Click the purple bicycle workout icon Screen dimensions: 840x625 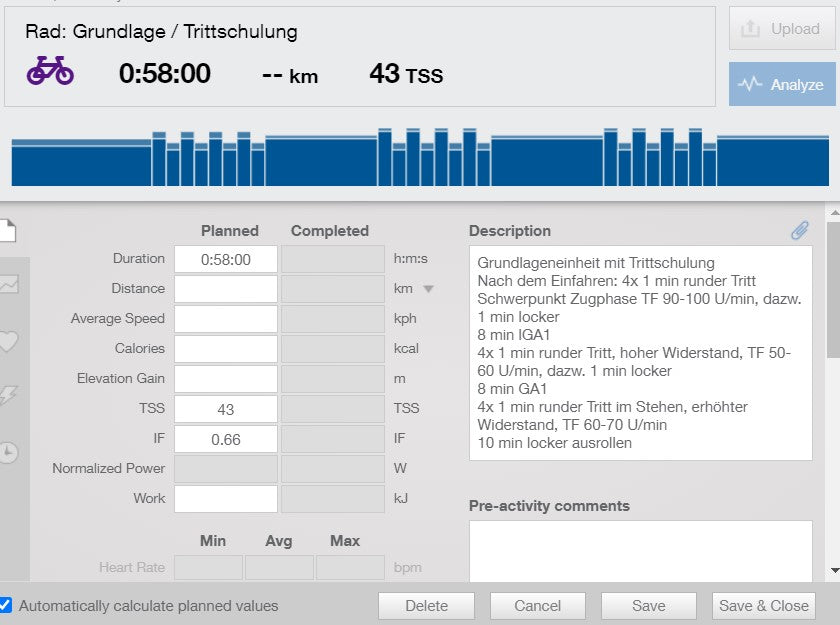(x=50, y=73)
